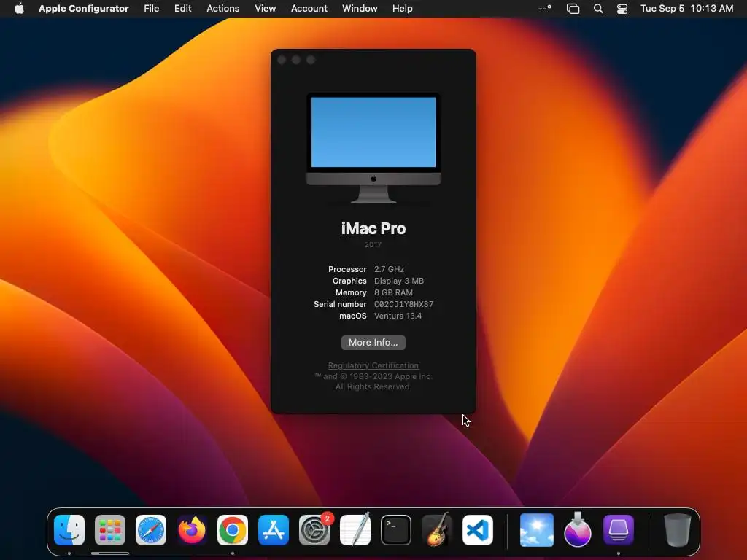Screen dimensions: 747x560
Task: Open Launchpad in the Dock
Action: [x=110, y=530]
